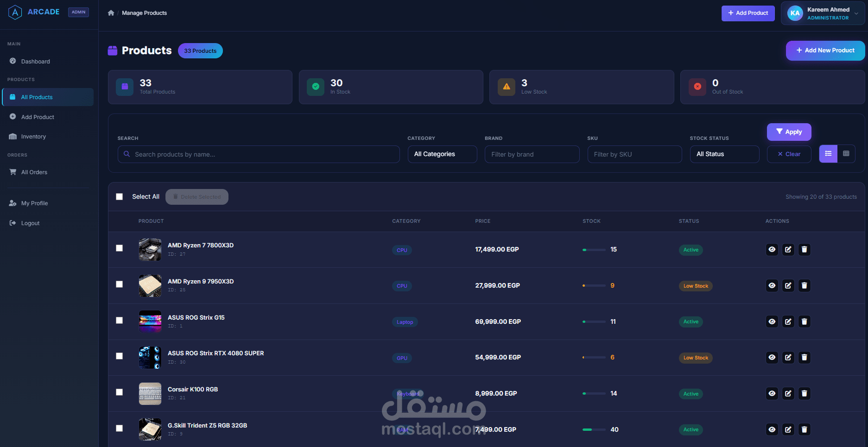Switch to grid view layout

846,154
